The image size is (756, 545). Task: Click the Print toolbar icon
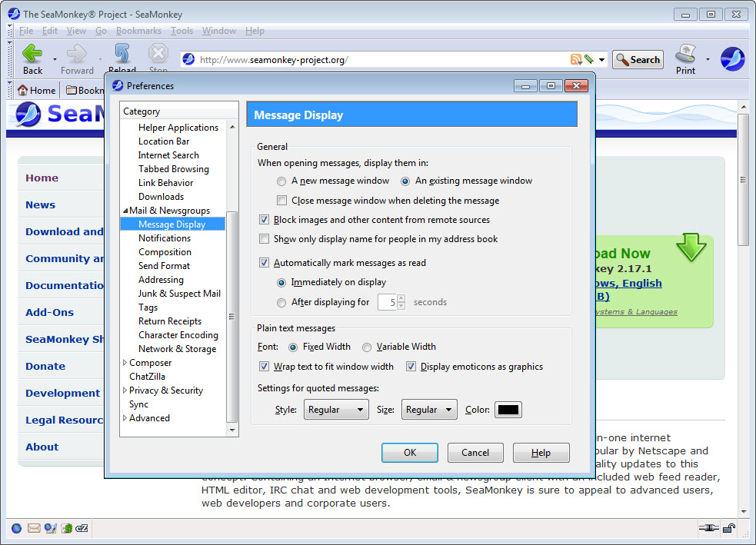point(685,54)
